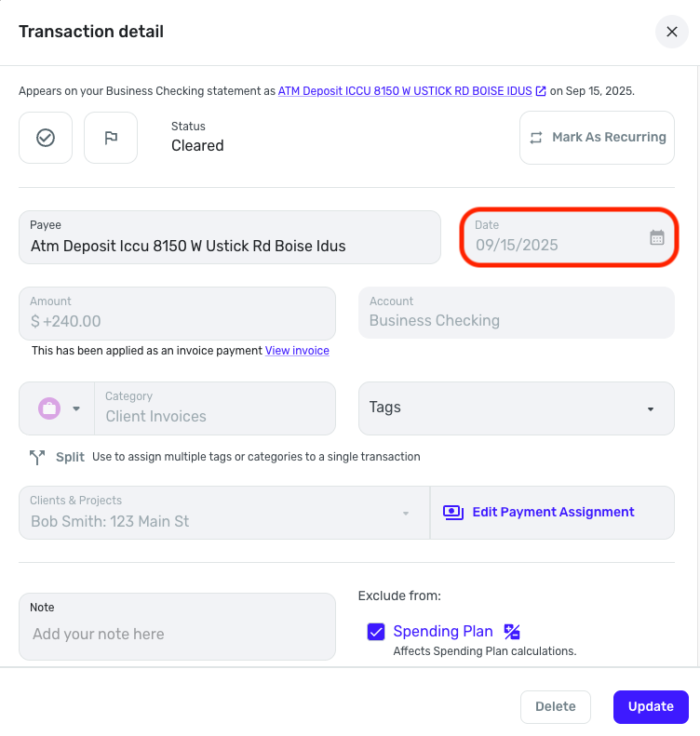Click the external link icon beside statement name

pyautogui.click(x=541, y=91)
